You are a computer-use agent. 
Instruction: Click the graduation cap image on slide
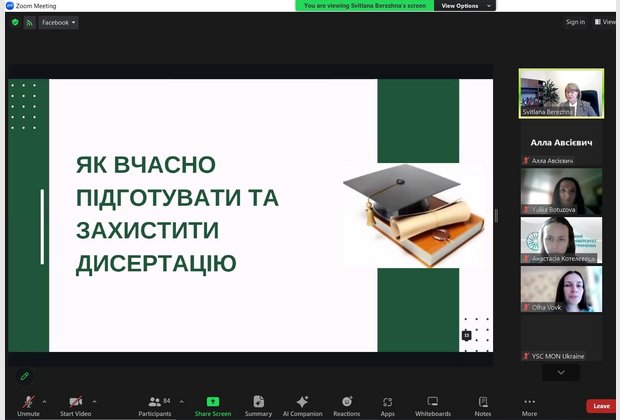click(x=414, y=216)
